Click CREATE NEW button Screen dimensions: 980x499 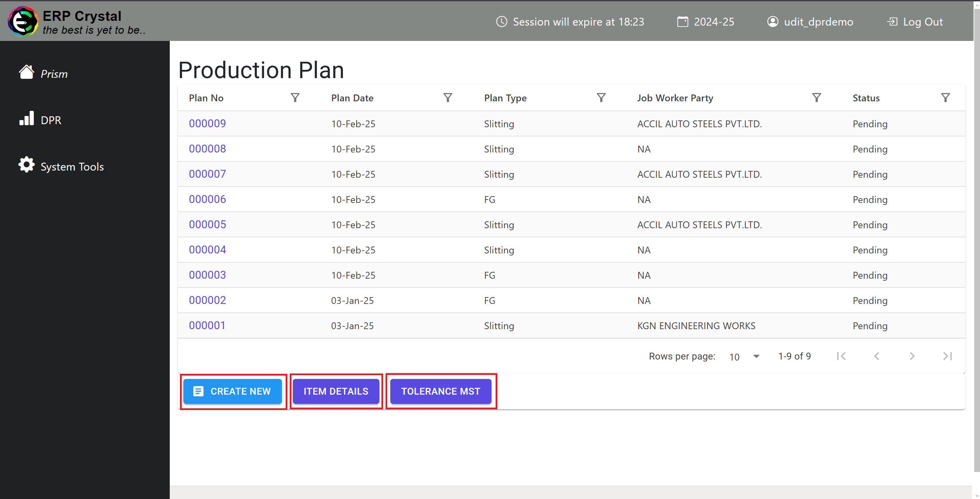(232, 391)
